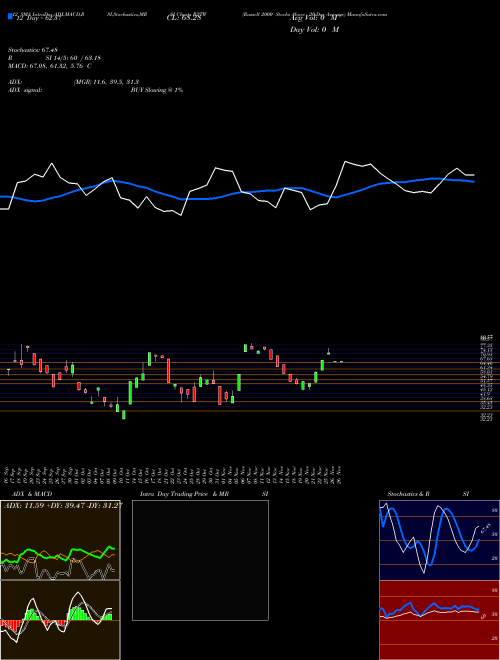Click the 'Avg Vol: 0 M' label
The image size is (500, 660).
[313, 17]
